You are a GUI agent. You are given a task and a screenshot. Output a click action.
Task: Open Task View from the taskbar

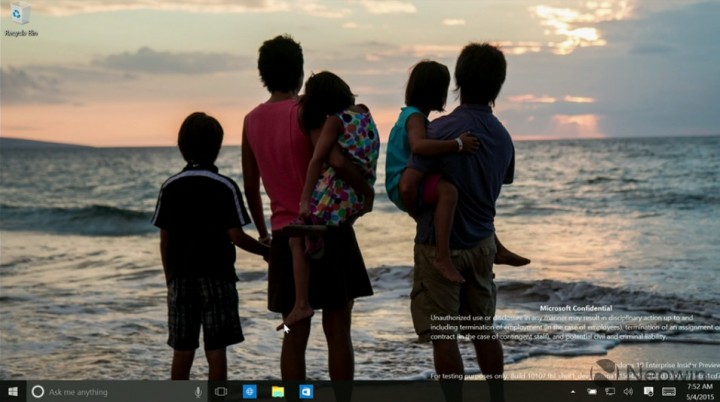pyautogui.click(x=221, y=391)
